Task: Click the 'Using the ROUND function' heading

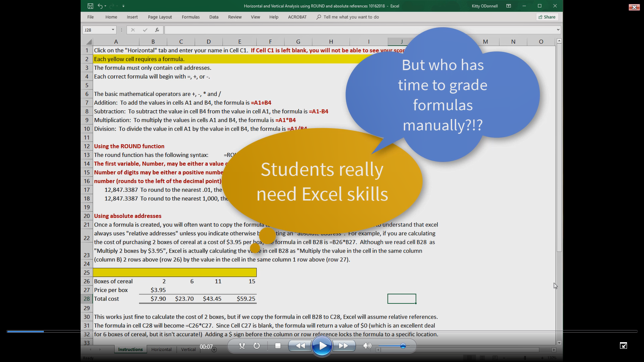Action: tap(129, 146)
